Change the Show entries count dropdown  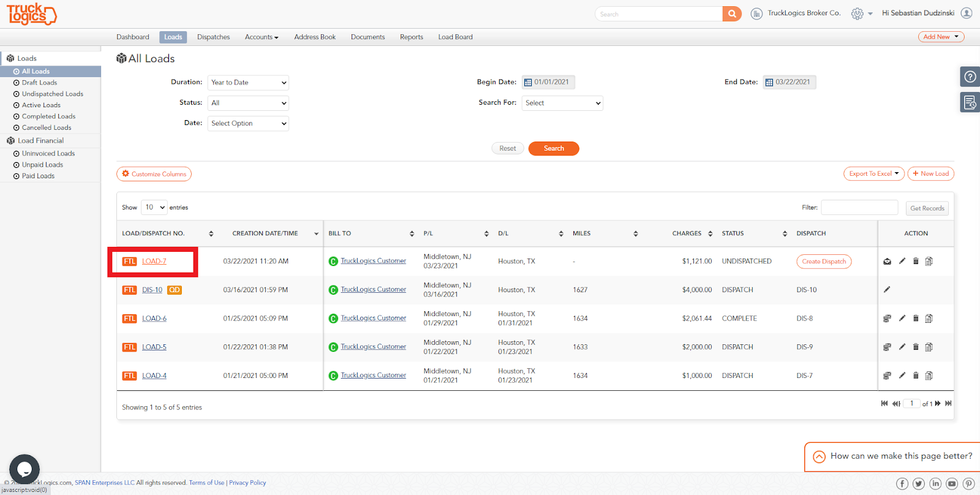pos(154,207)
